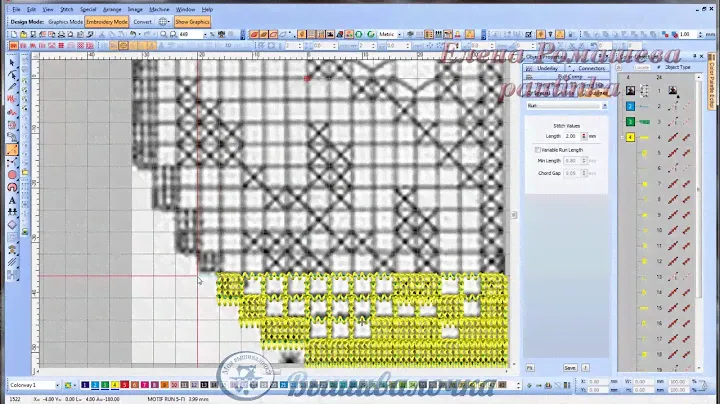Click the stitch Length value field
Screen dimensions: 720x404
point(572,136)
